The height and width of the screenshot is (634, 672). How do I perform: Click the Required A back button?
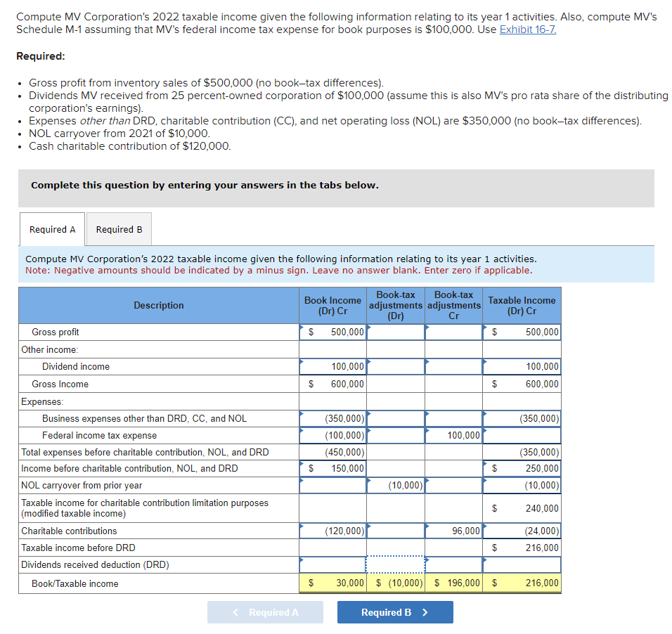265,612
